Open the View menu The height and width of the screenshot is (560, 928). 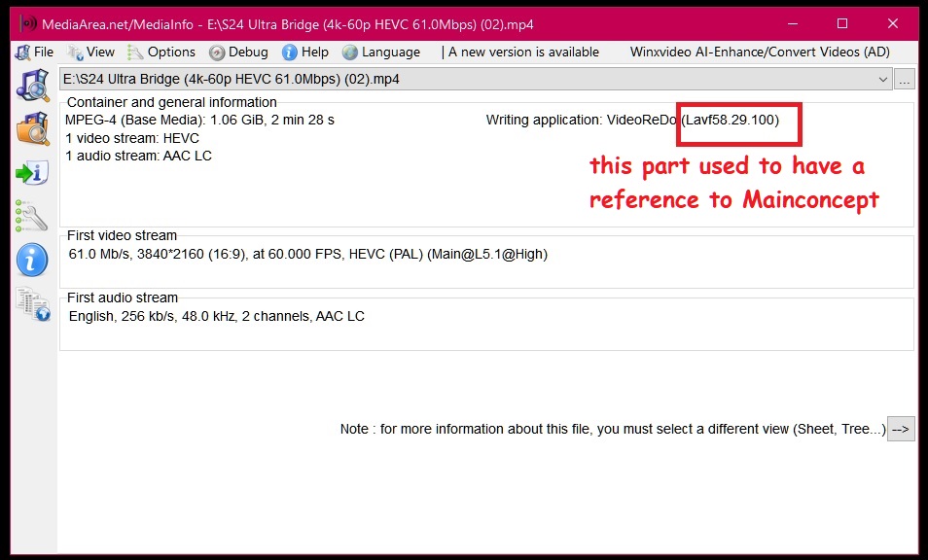pyautogui.click(x=90, y=52)
